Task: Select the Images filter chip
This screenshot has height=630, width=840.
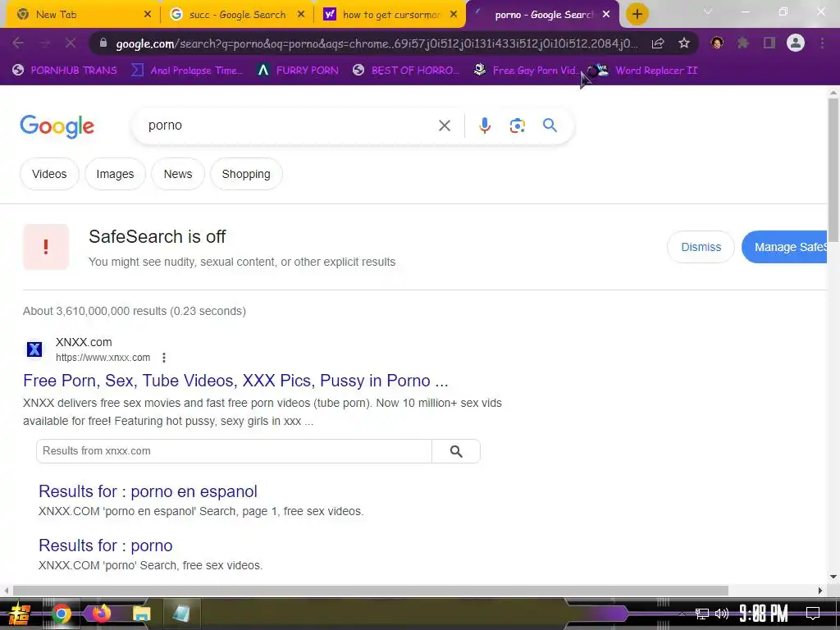Action: tap(115, 174)
